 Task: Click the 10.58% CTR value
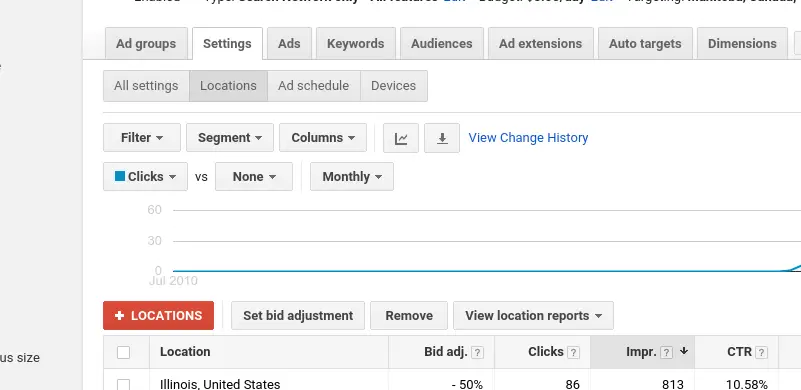746,384
